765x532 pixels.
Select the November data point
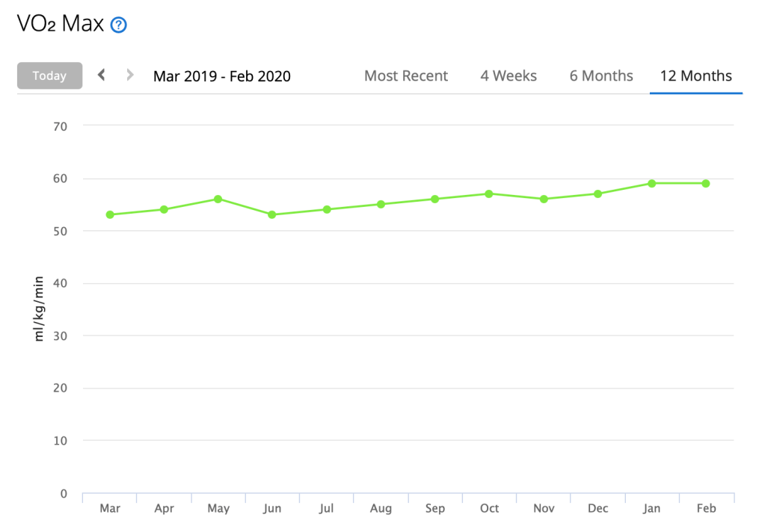click(x=544, y=199)
